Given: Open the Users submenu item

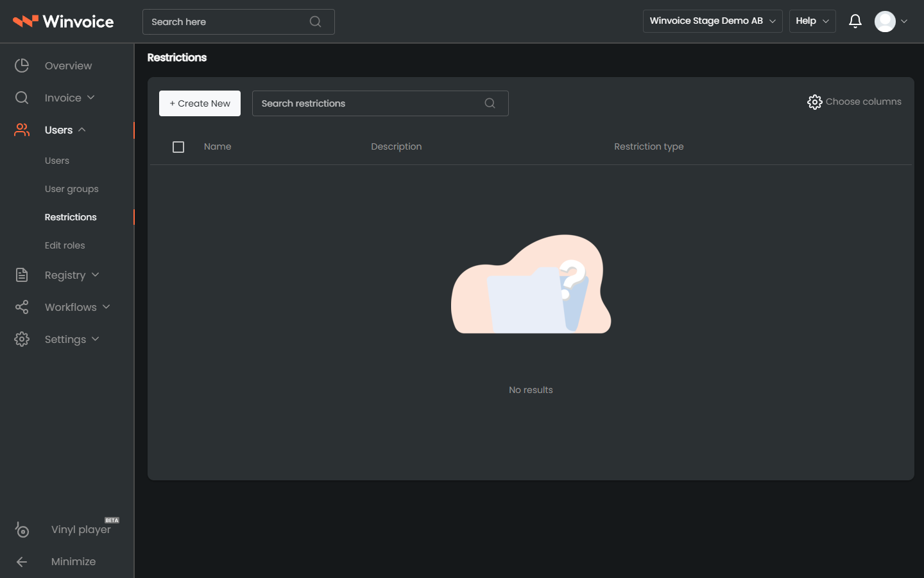Looking at the screenshot, I should pos(57,161).
